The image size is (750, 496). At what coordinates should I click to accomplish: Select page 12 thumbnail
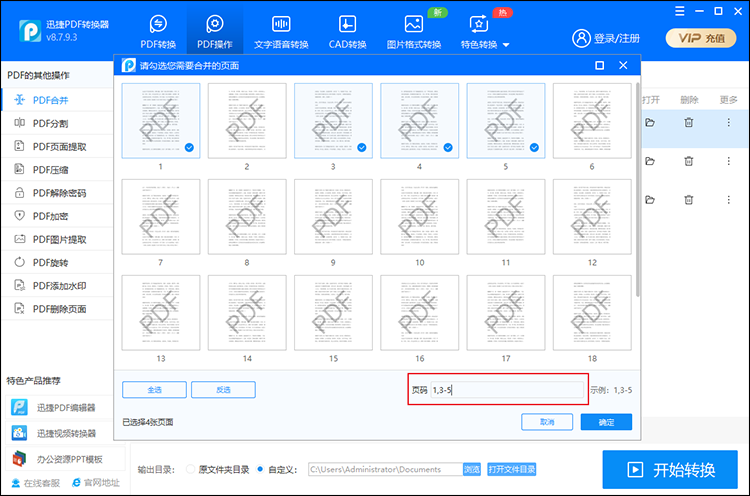pyautogui.click(x=592, y=217)
